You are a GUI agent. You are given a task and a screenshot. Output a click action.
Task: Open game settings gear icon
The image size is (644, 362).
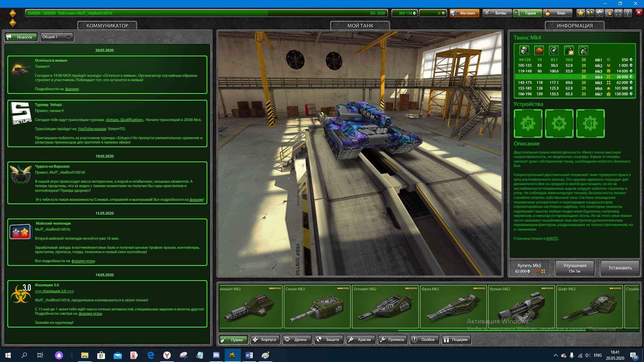pyautogui.click(x=599, y=13)
